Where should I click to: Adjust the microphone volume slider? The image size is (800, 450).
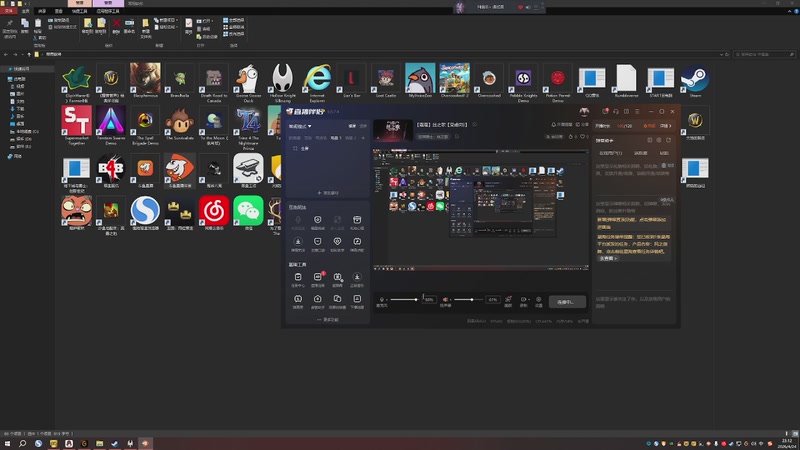[x=404, y=299]
